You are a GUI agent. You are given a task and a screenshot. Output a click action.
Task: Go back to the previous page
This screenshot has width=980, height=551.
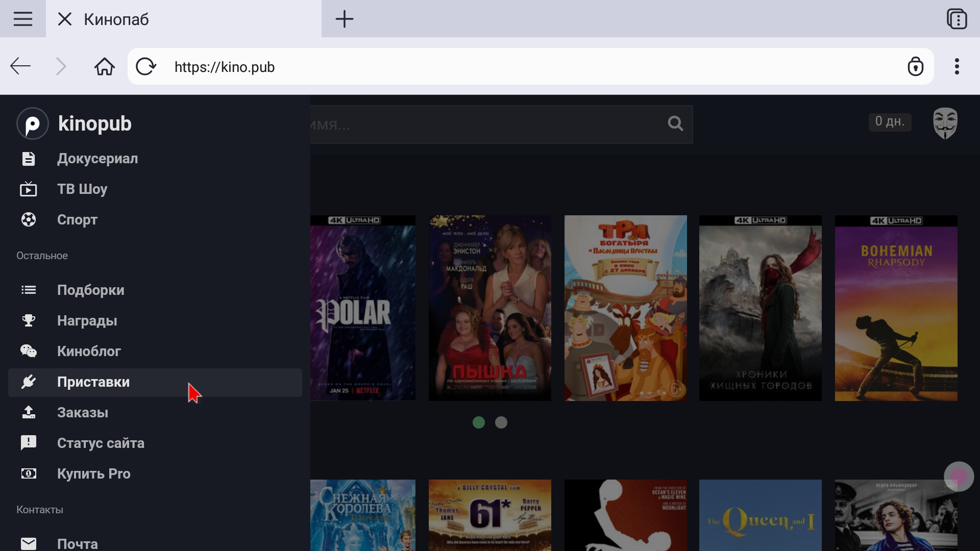pyautogui.click(x=20, y=66)
